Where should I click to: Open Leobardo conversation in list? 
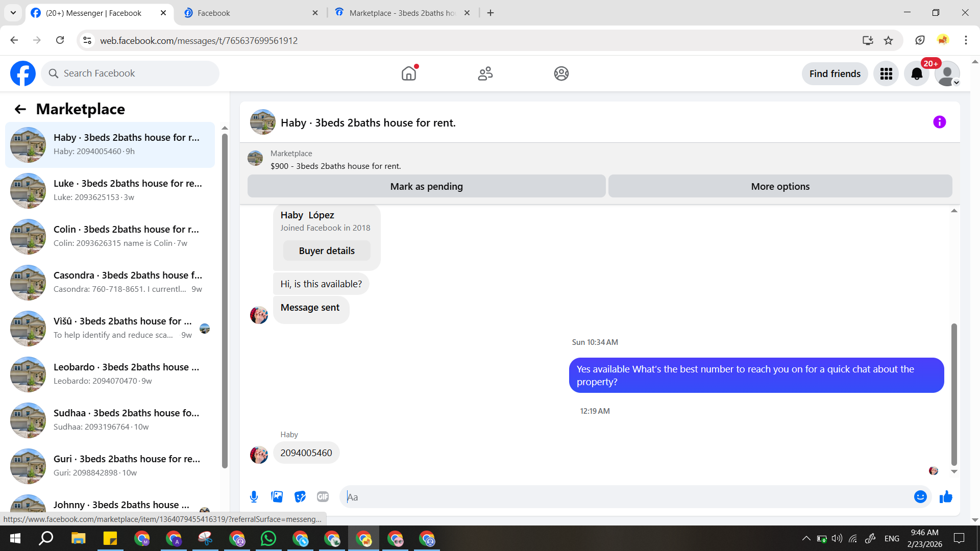point(110,374)
